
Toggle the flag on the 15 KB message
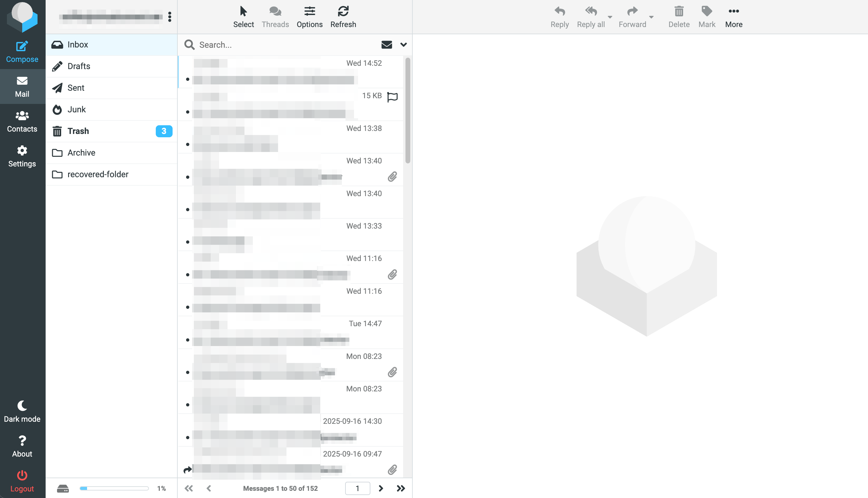click(x=392, y=97)
